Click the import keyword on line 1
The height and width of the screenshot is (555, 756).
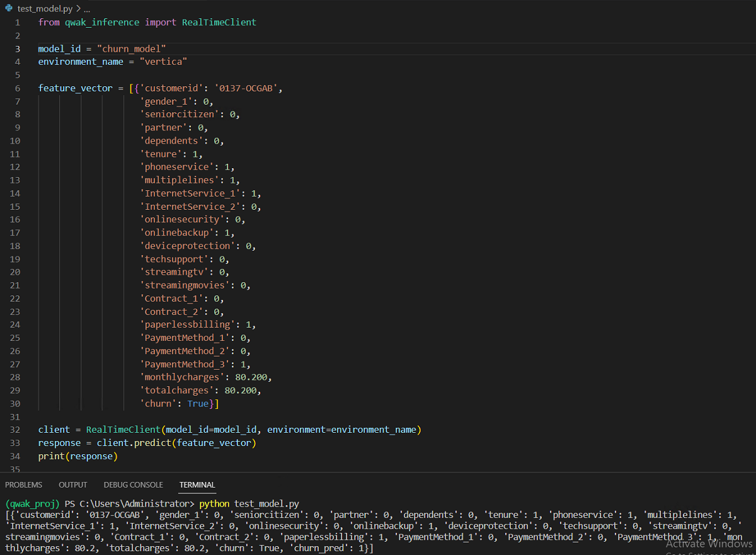tap(160, 22)
